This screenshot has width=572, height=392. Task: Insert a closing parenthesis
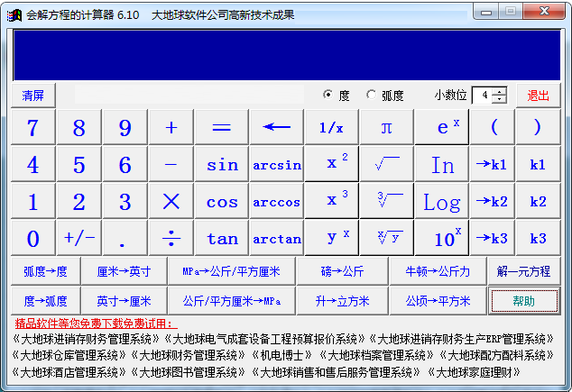(539, 127)
